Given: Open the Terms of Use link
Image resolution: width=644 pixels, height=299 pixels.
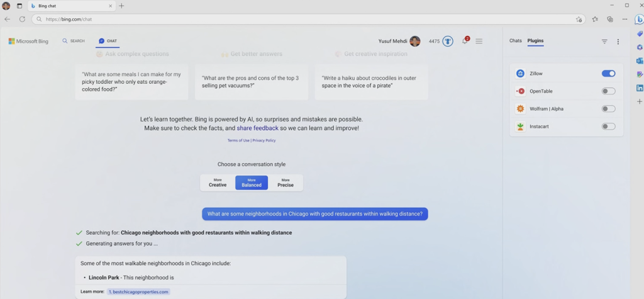Looking at the screenshot, I should (238, 140).
